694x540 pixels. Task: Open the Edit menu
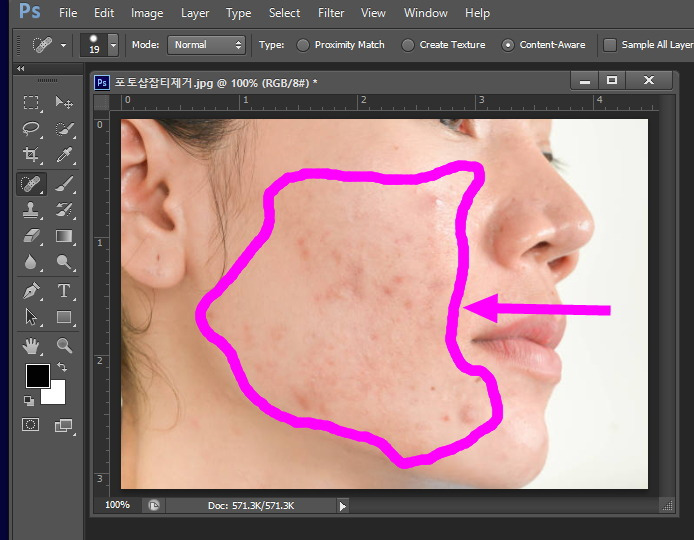(x=104, y=13)
